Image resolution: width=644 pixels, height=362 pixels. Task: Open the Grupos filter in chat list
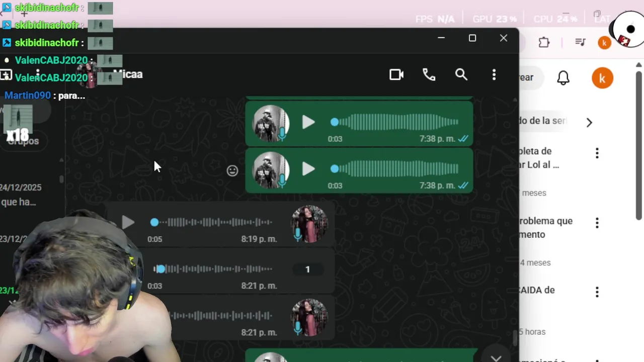[23, 141]
